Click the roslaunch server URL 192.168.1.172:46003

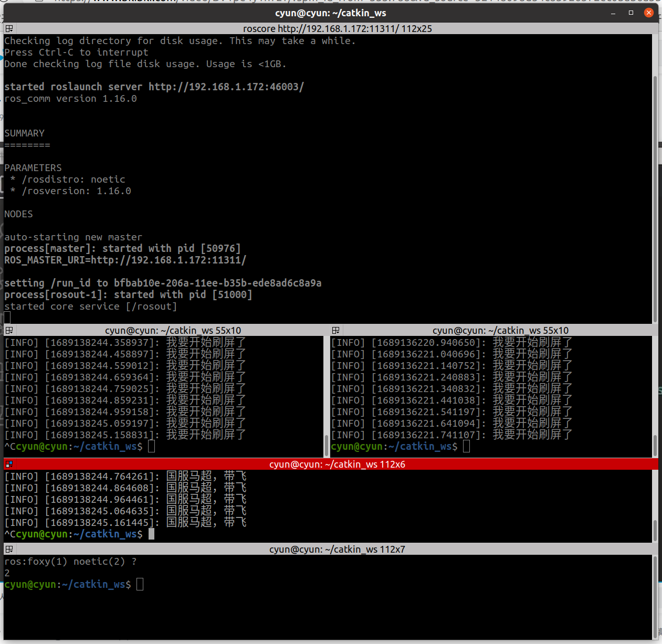click(x=226, y=87)
